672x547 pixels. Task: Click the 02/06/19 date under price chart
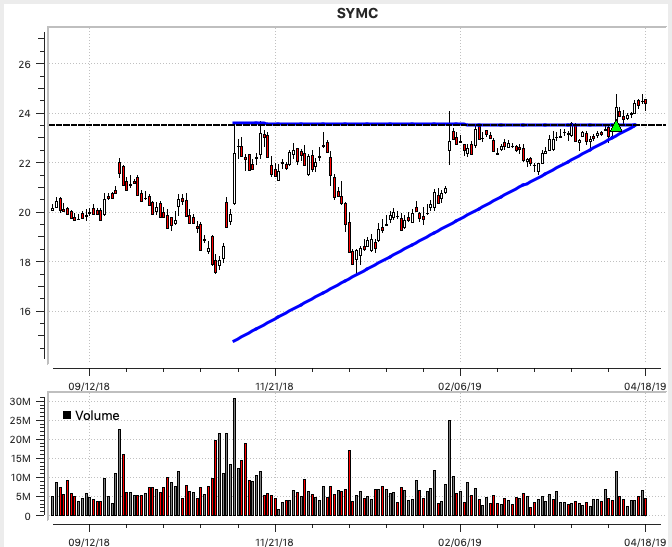tap(460, 386)
